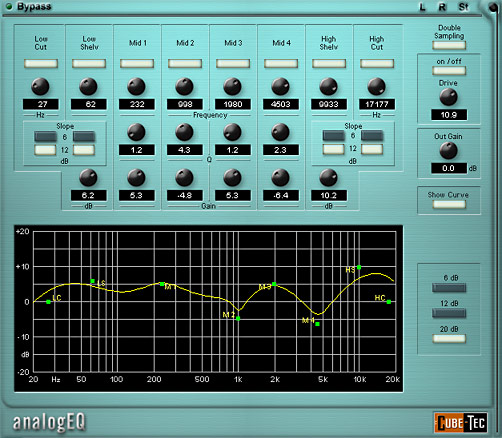This screenshot has width=502, height=438.
Task: Click the Low Cut frequency knob
Action: point(40,87)
